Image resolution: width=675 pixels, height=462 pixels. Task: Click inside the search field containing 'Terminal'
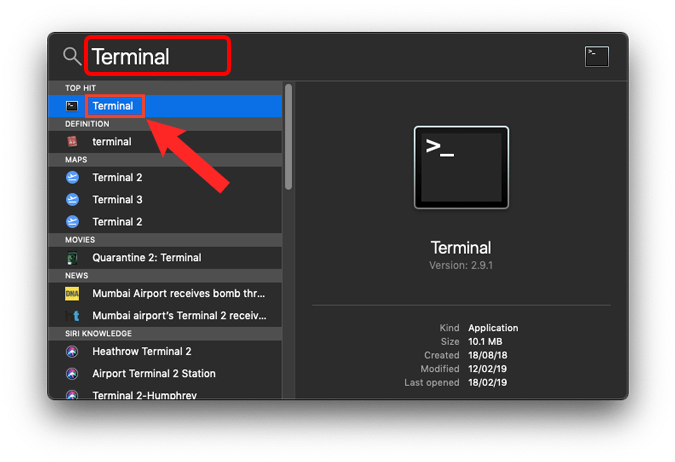click(158, 56)
